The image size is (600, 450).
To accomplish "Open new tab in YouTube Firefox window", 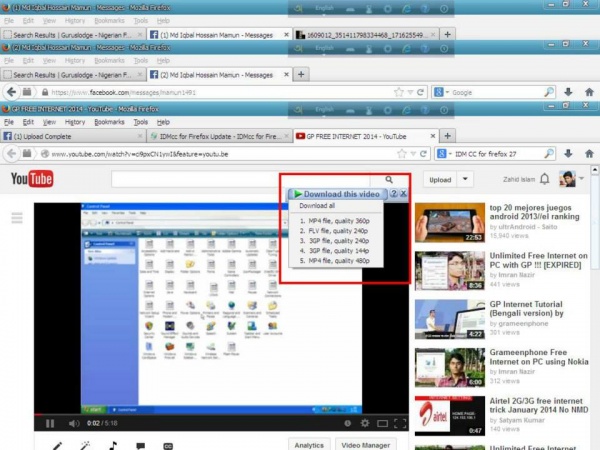I will 447,135.
